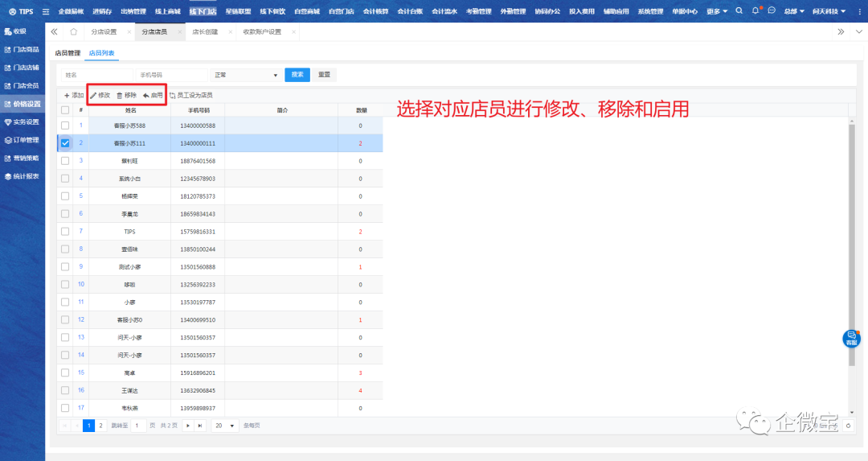Open the blue 客服 support chat widget
This screenshot has height=461, width=868.
tap(851, 339)
